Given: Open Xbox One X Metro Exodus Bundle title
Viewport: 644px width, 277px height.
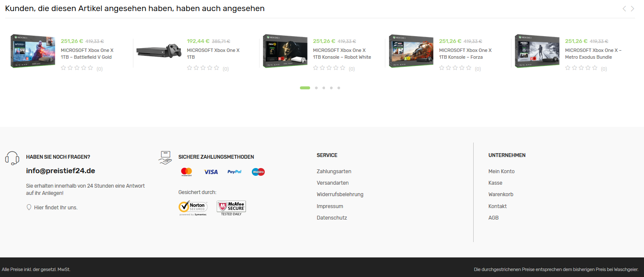Looking at the screenshot, I should point(593,54).
